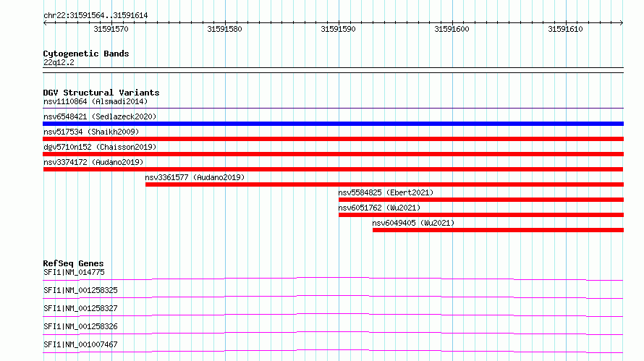Click ruler position label 31591590

[x=338, y=29]
